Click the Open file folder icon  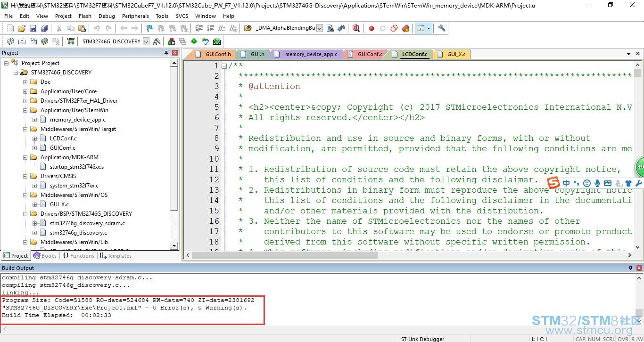click(21, 28)
